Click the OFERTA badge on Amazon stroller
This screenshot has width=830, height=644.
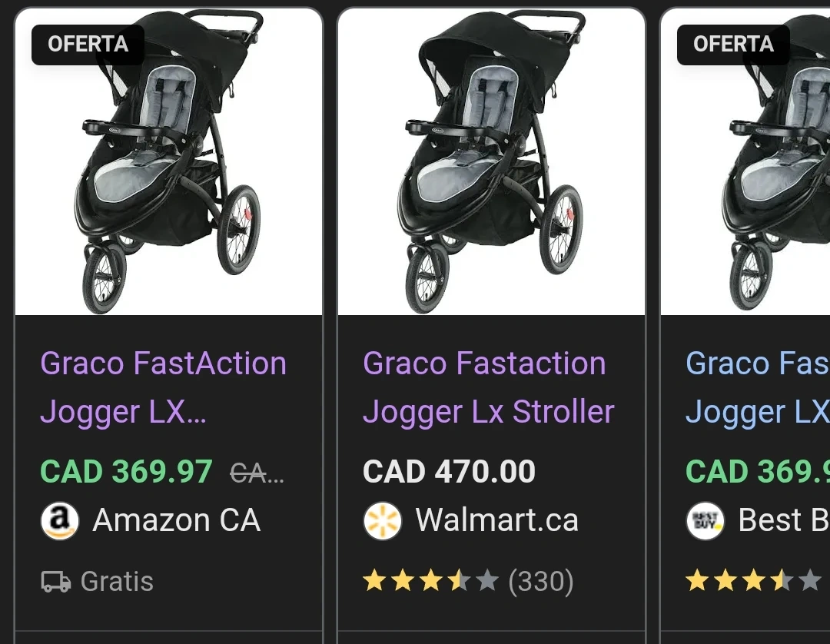coord(88,45)
